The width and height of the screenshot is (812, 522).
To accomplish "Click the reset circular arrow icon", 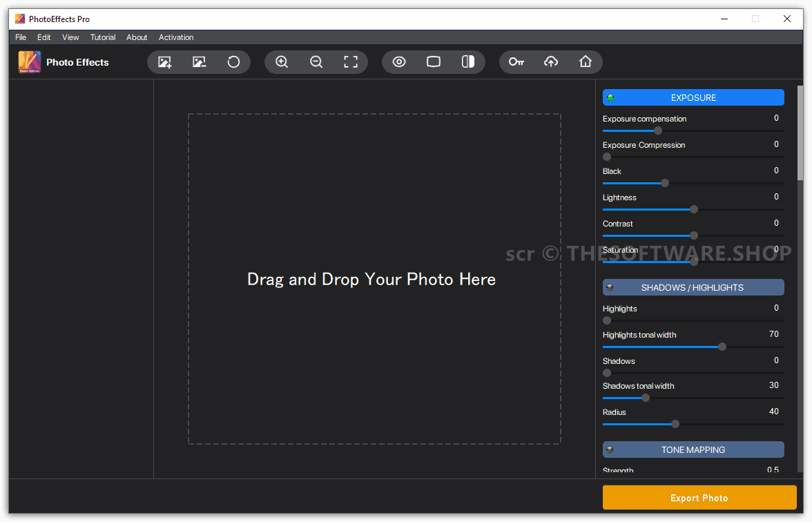I will click(233, 62).
